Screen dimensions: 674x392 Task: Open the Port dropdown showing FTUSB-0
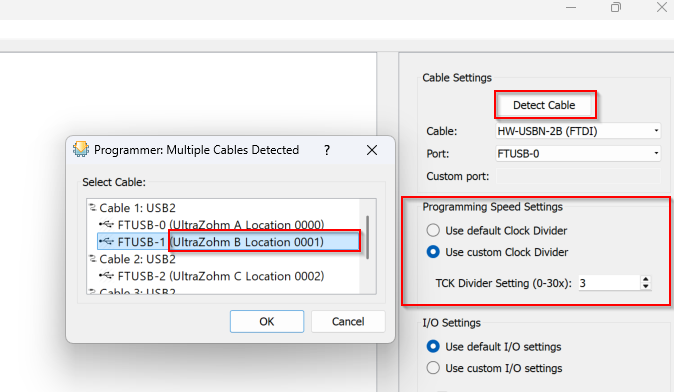tap(578, 153)
